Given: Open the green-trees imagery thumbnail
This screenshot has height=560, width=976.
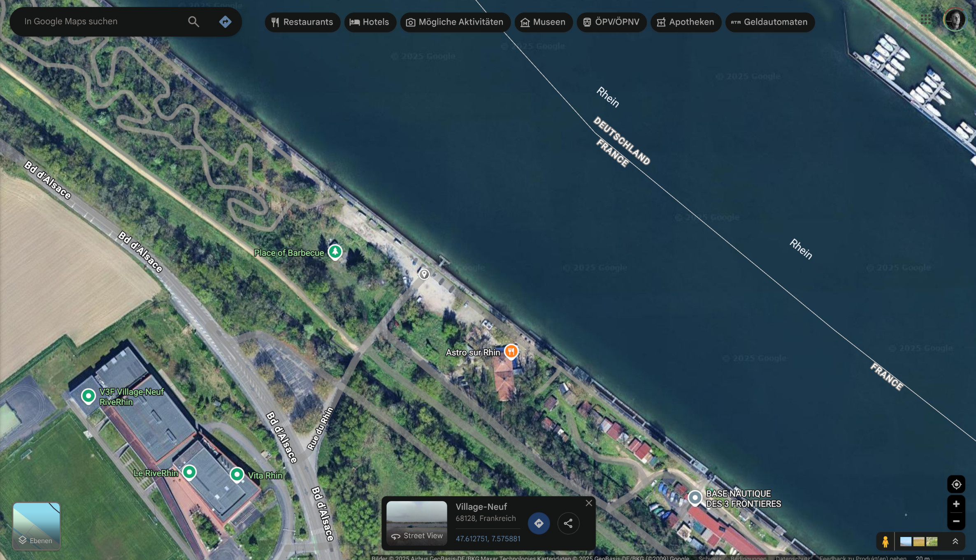Looking at the screenshot, I should coord(932,541).
